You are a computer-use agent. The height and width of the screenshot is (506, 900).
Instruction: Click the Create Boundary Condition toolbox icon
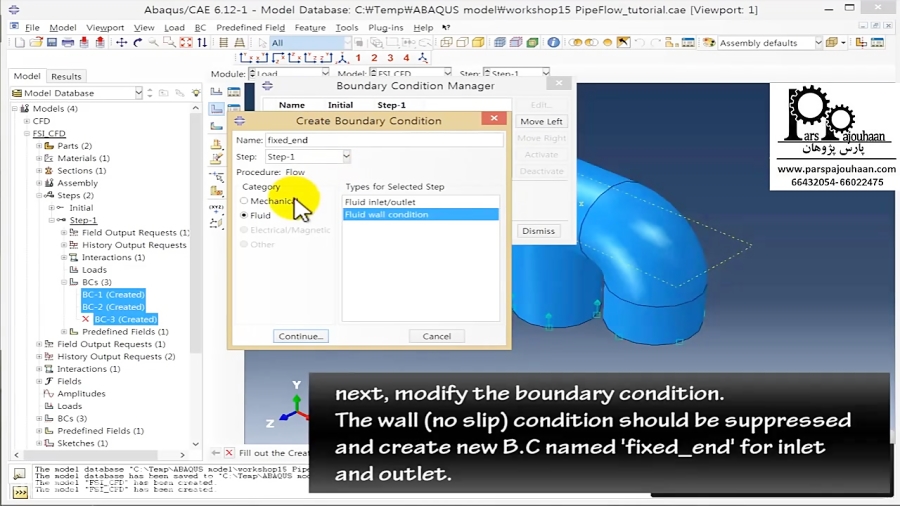pyautogui.click(x=216, y=109)
